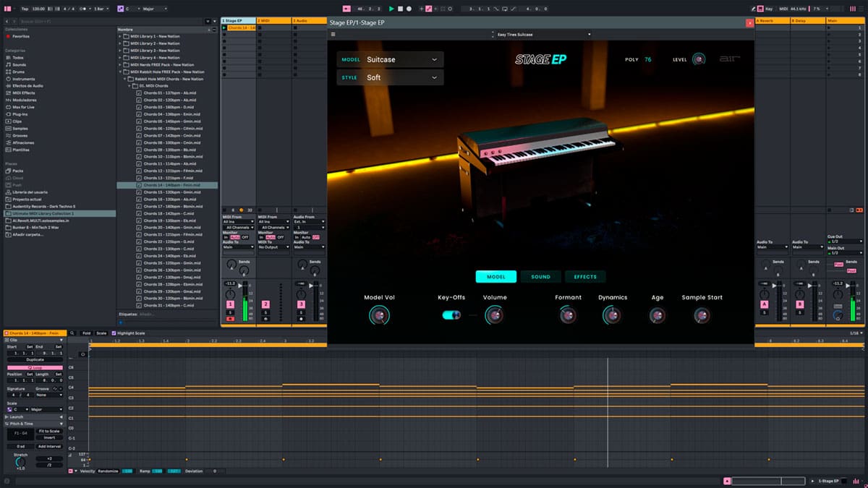Arm the transport Record circle button

[409, 9]
